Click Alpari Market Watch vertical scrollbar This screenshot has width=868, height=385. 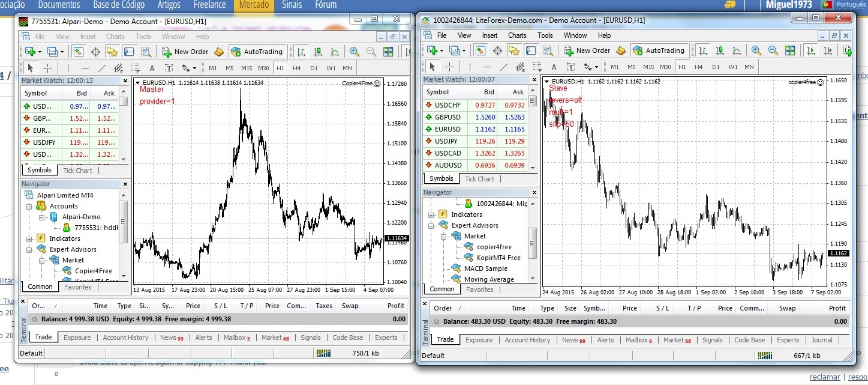pyautogui.click(x=124, y=124)
